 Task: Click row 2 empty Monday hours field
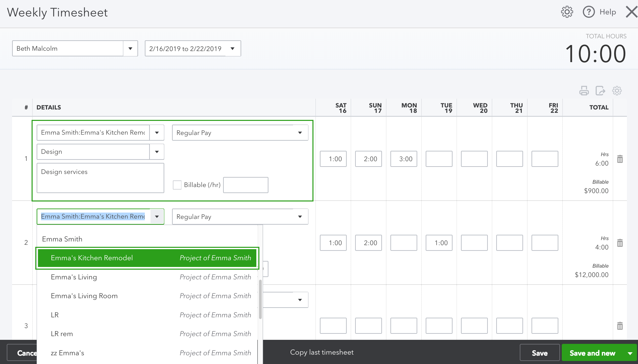click(404, 243)
